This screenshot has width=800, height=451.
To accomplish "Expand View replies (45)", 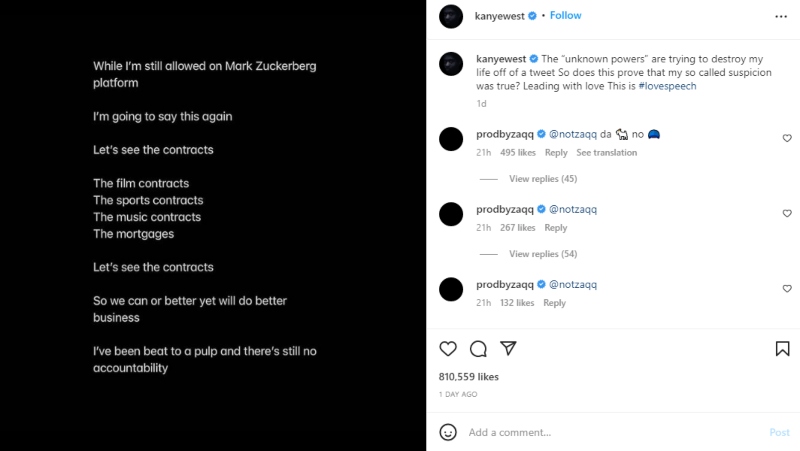I will pos(543,179).
